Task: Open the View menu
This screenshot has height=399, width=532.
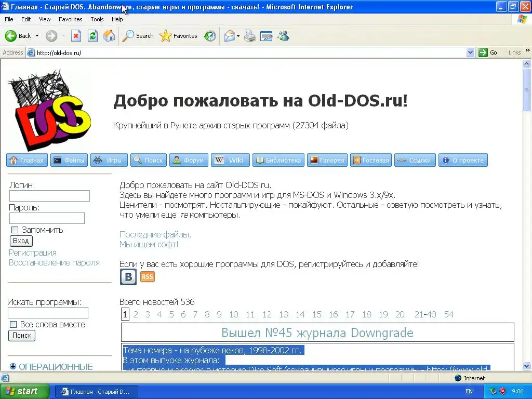Action: 45,19
